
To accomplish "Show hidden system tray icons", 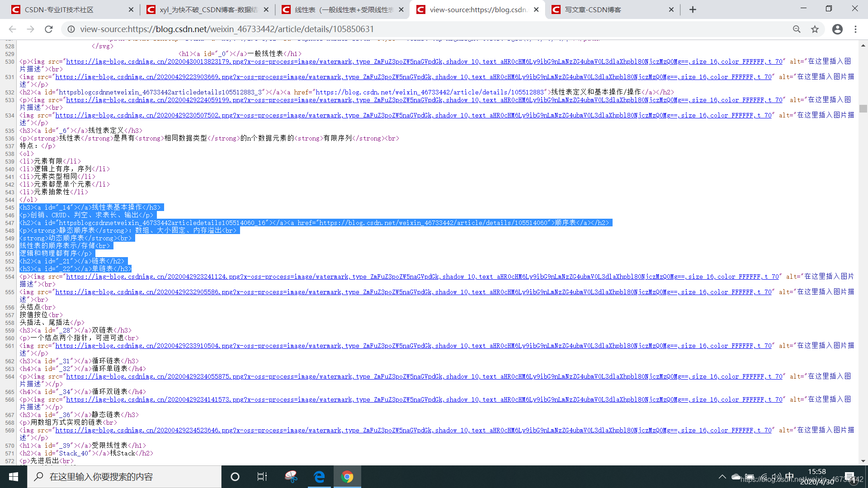I will pos(722,477).
